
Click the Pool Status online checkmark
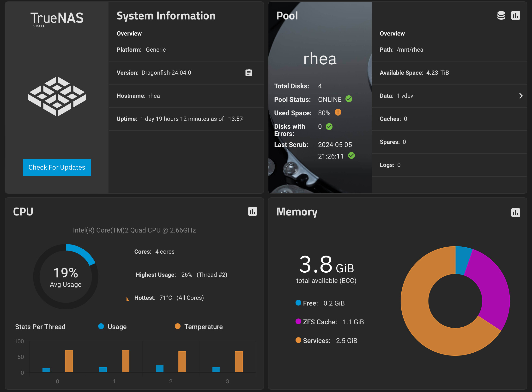pos(349,99)
